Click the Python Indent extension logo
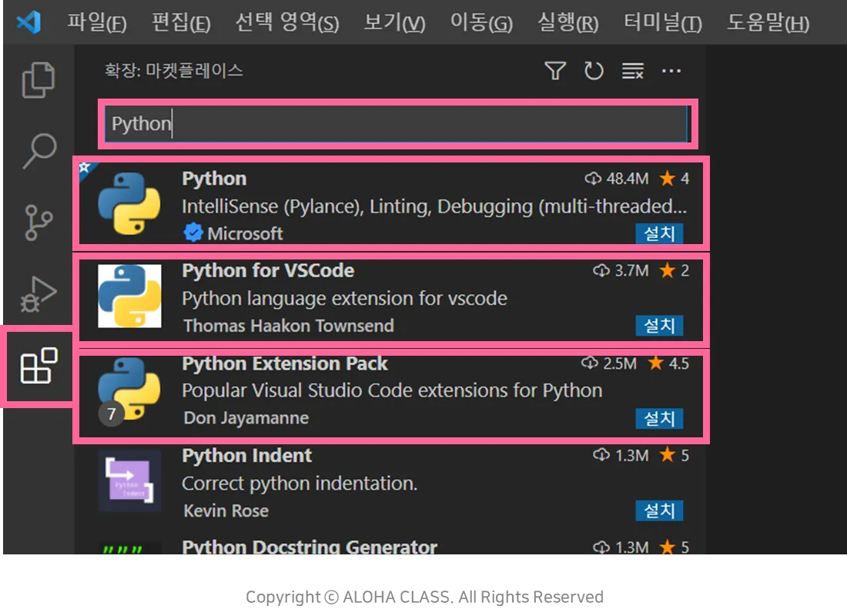The image size is (847, 616). tap(129, 481)
